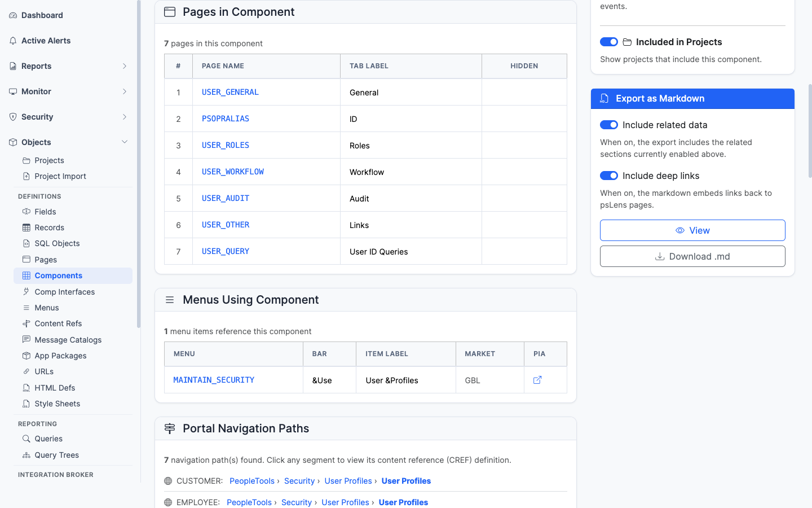Image resolution: width=812 pixels, height=508 pixels.
Task: Click the Export as Markdown file icon
Action: pos(604,99)
